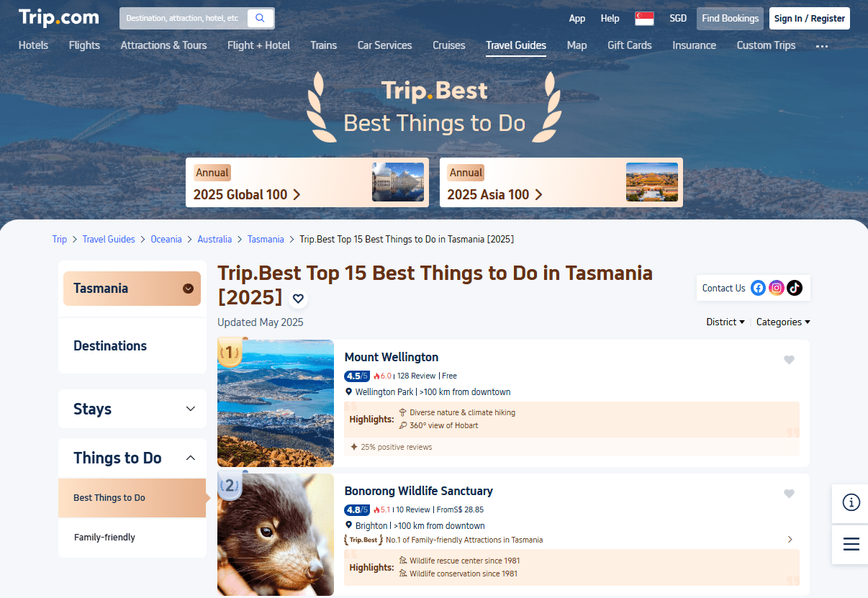Click the destination search input field

182,18
